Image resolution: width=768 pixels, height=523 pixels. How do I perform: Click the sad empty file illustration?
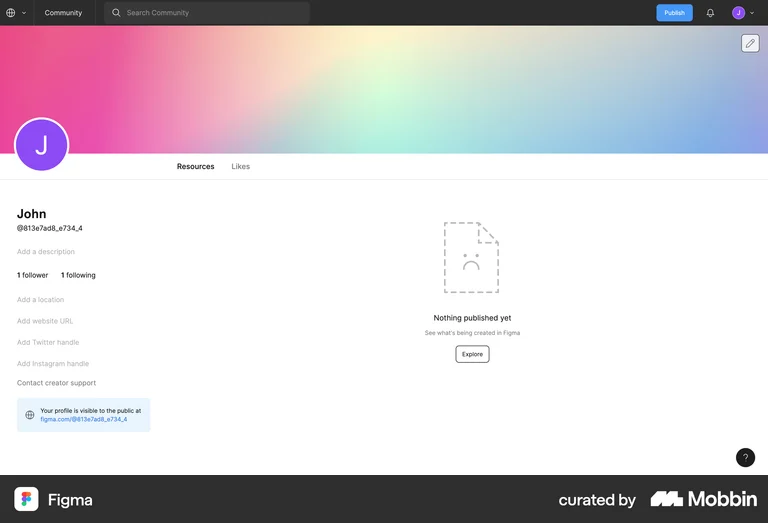(x=471, y=258)
